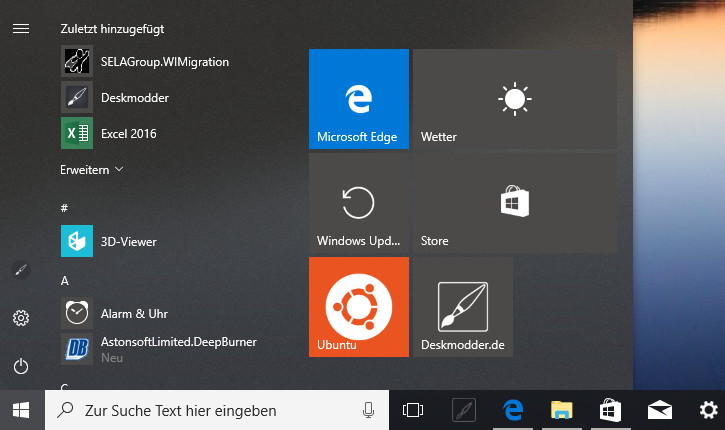This screenshot has height=430, width=725.
Task: Click the # letter group header
Action: pyautogui.click(x=64, y=208)
